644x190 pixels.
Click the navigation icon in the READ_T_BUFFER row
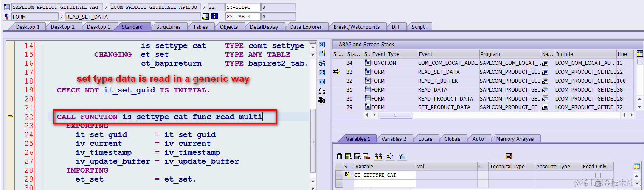pyautogui.click(x=545, y=81)
